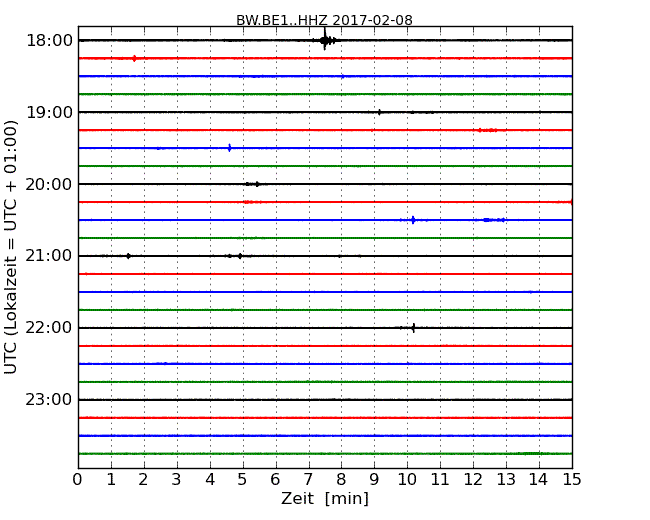Click the 21:00 time label

coord(49,256)
